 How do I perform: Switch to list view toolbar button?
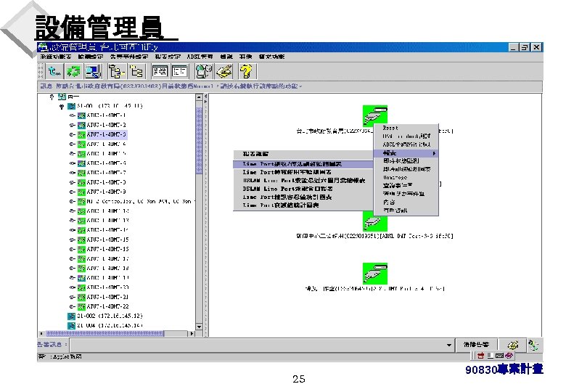179,71
